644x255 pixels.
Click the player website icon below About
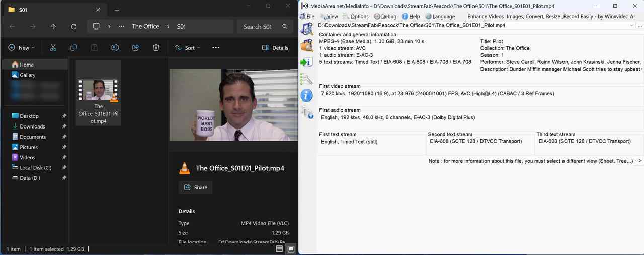[306, 112]
